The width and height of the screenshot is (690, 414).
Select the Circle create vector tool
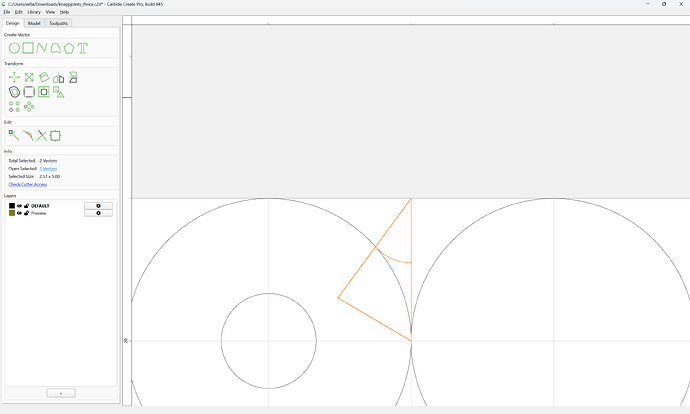click(x=14, y=48)
